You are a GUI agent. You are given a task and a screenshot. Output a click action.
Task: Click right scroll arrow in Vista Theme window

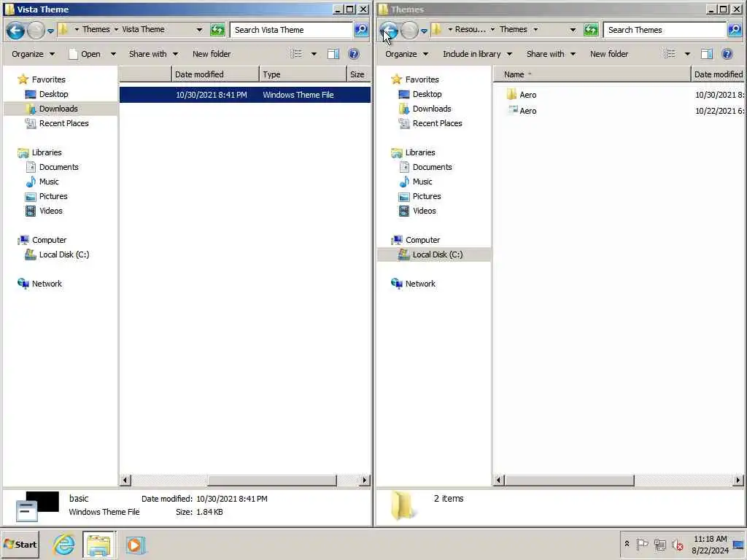[x=365, y=480]
